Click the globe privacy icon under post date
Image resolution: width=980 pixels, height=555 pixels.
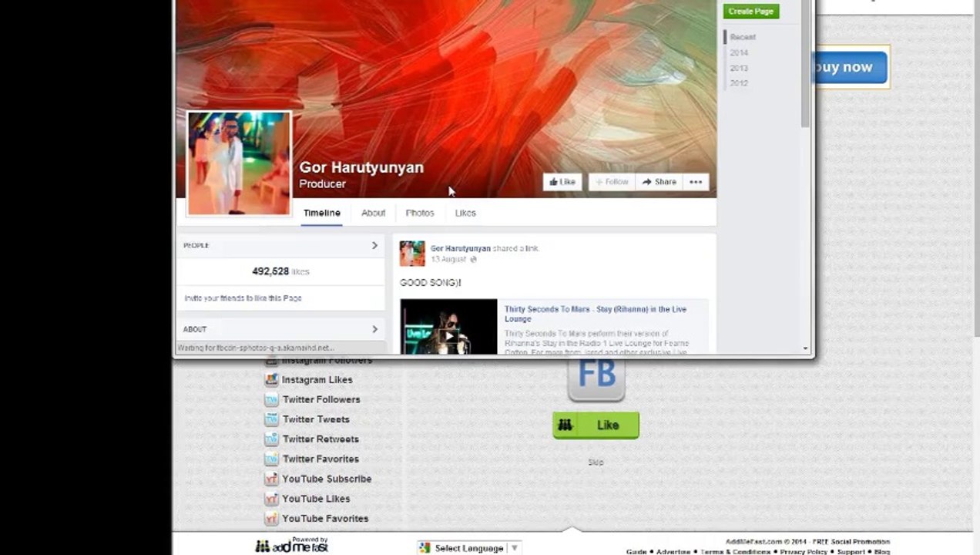(x=473, y=260)
